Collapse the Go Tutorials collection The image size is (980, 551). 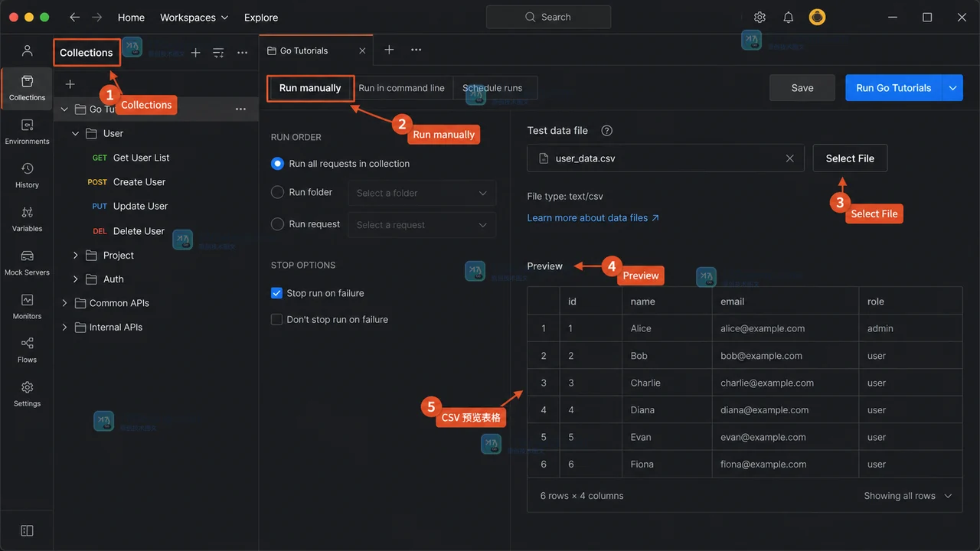pyautogui.click(x=64, y=109)
